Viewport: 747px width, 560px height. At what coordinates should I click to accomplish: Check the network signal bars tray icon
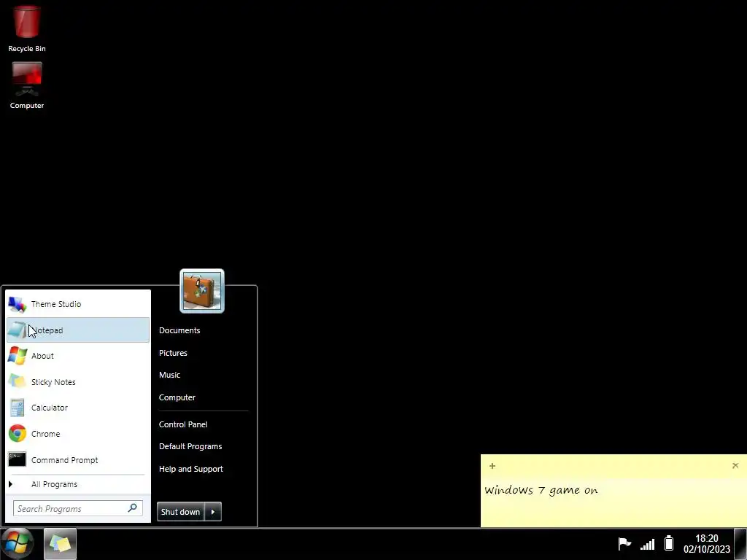coord(647,544)
